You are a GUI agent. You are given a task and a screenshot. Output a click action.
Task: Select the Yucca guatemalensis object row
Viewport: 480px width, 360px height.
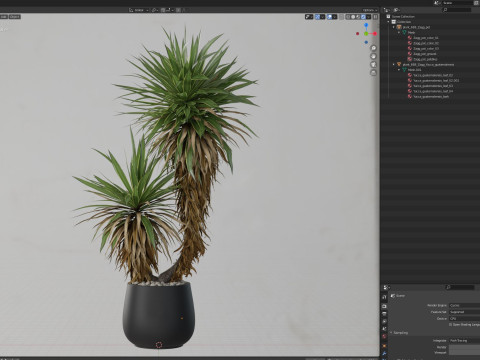pyautogui.click(x=428, y=64)
